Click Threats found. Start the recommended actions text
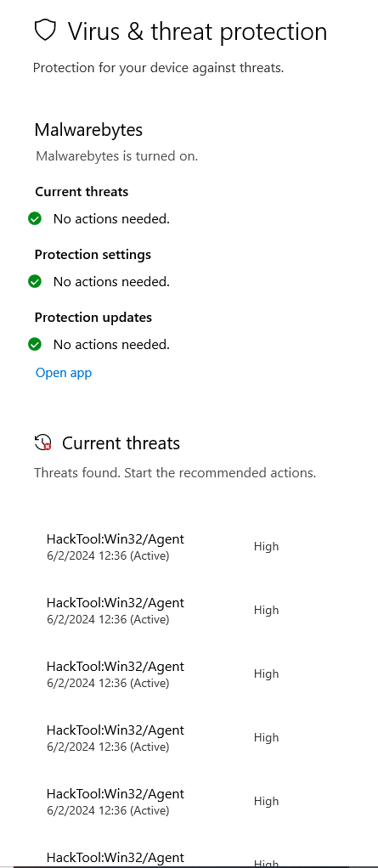The height and width of the screenshot is (868, 378). click(175, 473)
